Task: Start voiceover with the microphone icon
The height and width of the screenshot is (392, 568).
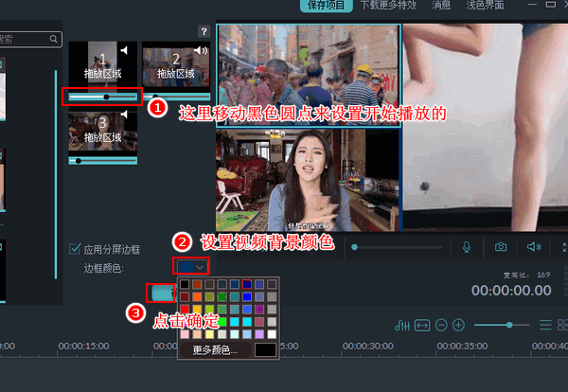Action: (x=467, y=247)
